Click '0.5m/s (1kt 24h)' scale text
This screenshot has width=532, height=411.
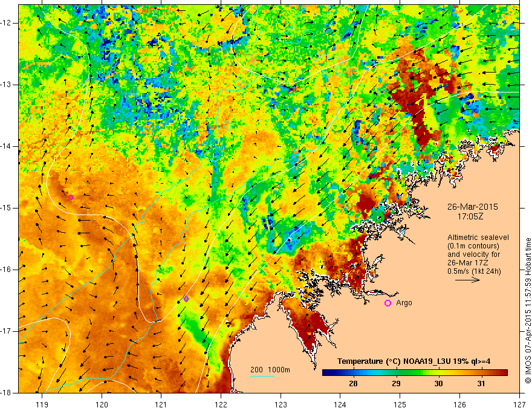[475, 271]
